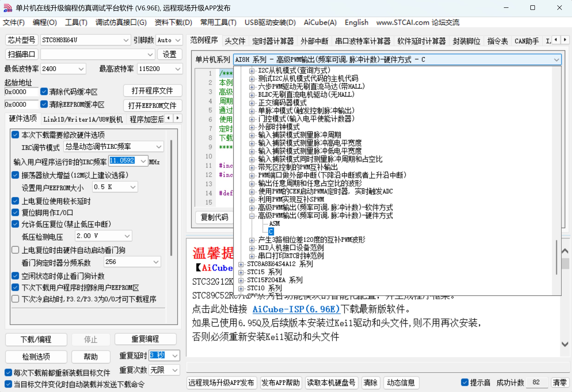Disable 振荡器放大增益 option
This screenshot has width=572, height=392.
coord(15,175)
